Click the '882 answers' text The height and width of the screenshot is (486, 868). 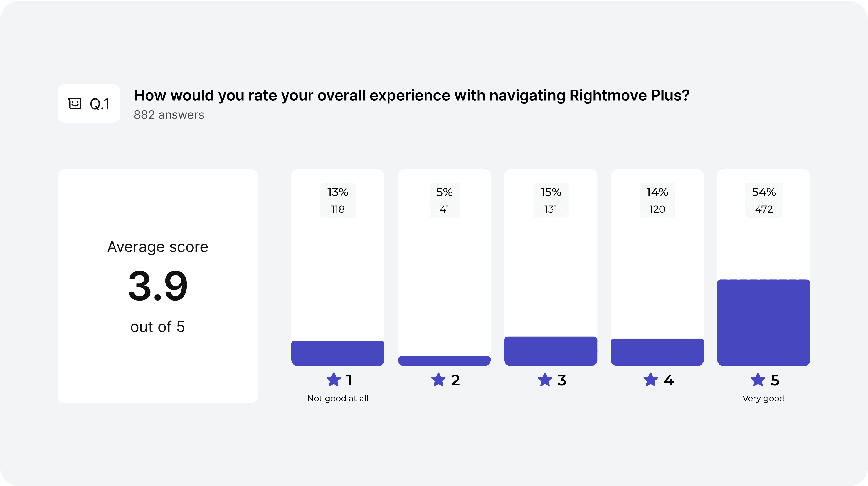tap(169, 115)
